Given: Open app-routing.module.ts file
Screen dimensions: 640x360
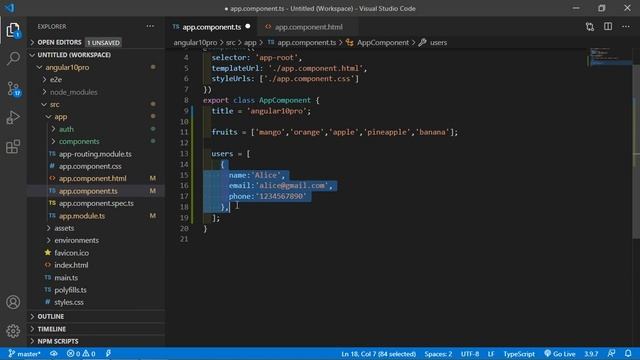Looking at the screenshot, I should pyautogui.click(x=96, y=154).
